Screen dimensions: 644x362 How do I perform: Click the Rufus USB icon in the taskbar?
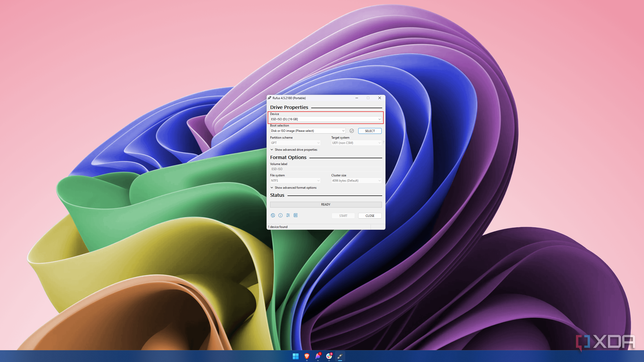pos(340,356)
